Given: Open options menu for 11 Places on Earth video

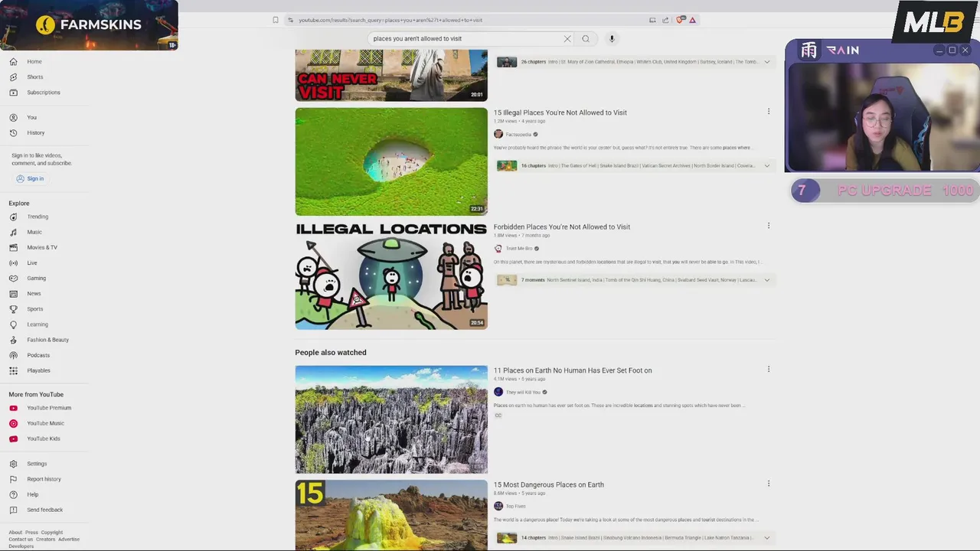Looking at the screenshot, I should (769, 369).
